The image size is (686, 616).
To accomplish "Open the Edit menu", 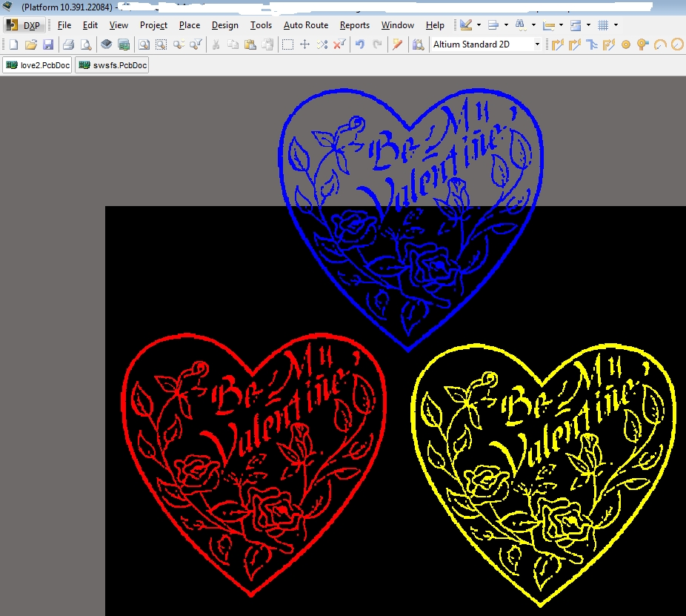I will coord(90,25).
